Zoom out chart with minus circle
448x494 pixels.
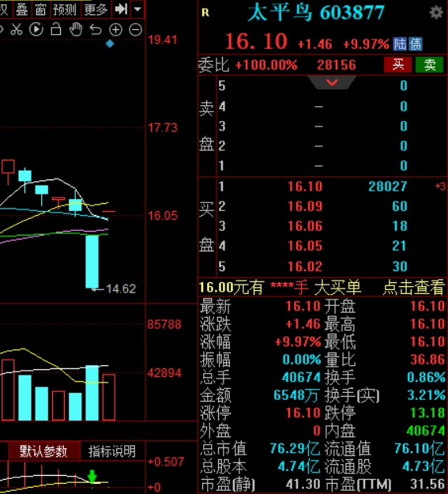pos(135,30)
